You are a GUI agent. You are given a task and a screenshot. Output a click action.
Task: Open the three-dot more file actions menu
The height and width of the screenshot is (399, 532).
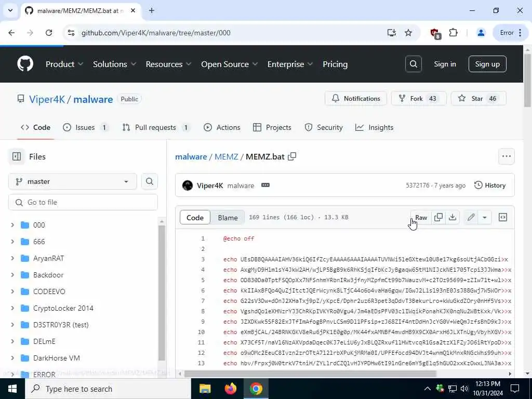pyautogui.click(x=506, y=156)
